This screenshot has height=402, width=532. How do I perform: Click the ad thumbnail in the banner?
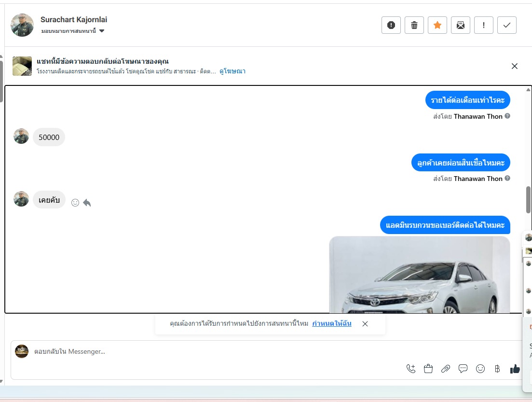click(x=22, y=66)
